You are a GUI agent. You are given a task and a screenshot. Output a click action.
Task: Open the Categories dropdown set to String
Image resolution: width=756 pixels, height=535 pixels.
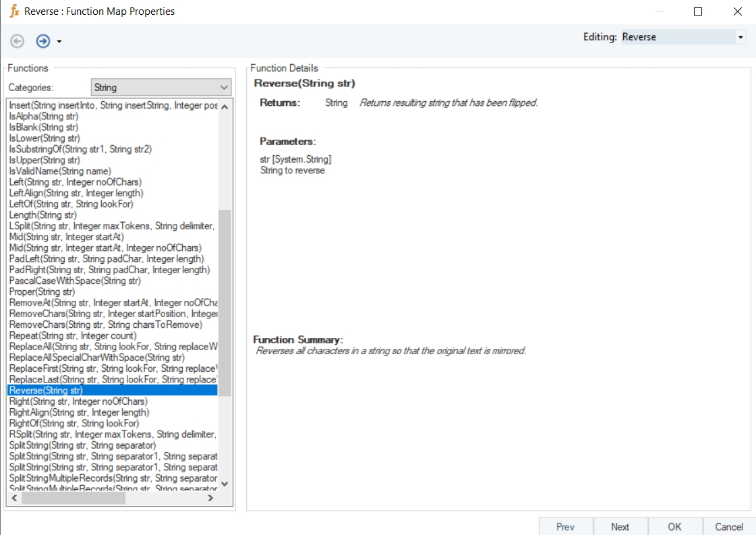(x=224, y=88)
